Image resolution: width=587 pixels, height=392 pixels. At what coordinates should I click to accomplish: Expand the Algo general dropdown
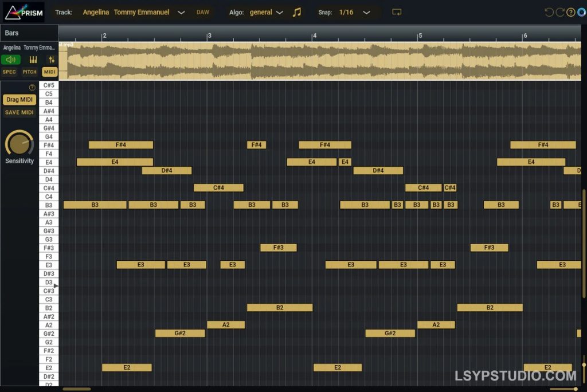click(280, 11)
